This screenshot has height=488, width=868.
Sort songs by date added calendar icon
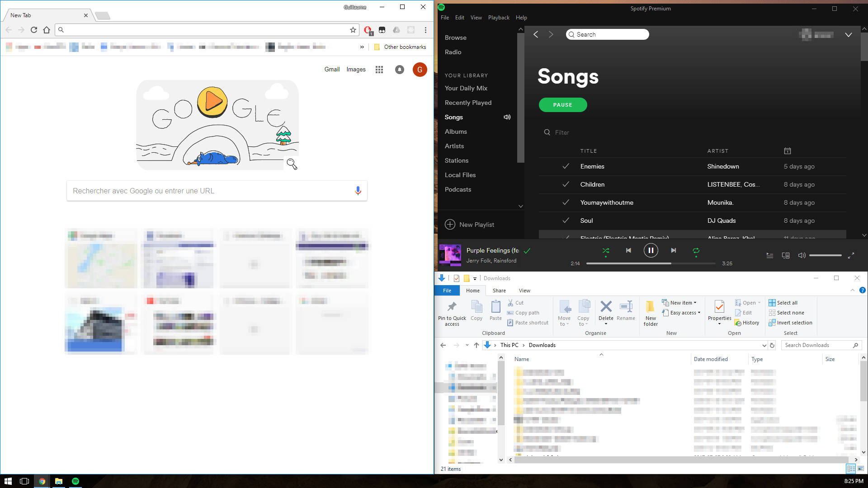tap(787, 151)
